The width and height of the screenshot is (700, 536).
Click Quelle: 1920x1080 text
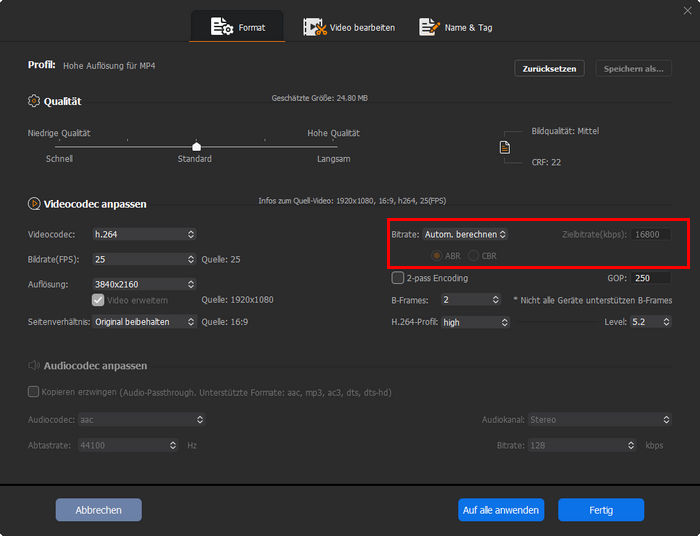(237, 300)
